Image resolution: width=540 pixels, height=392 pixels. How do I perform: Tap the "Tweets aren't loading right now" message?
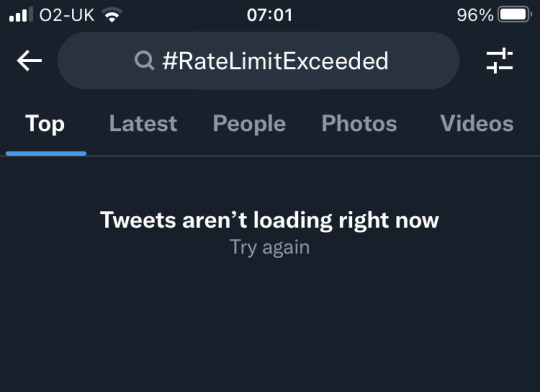pos(270,220)
